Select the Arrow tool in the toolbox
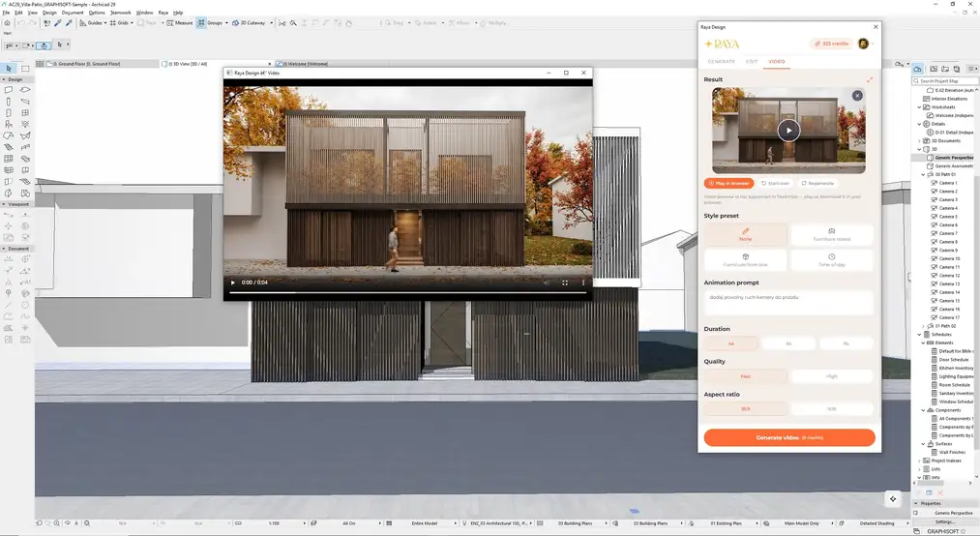Viewport: 980px width, 536px height. pyautogui.click(x=9, y=68)
